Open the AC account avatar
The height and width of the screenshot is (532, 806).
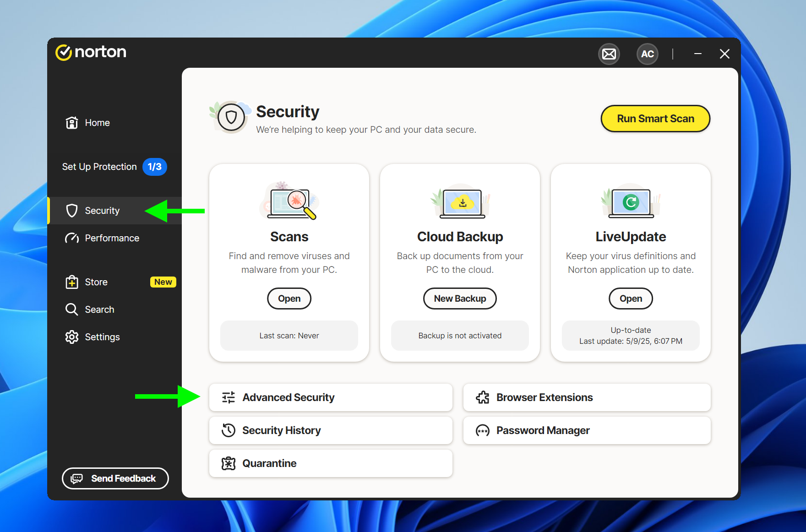tap(648, 54)
